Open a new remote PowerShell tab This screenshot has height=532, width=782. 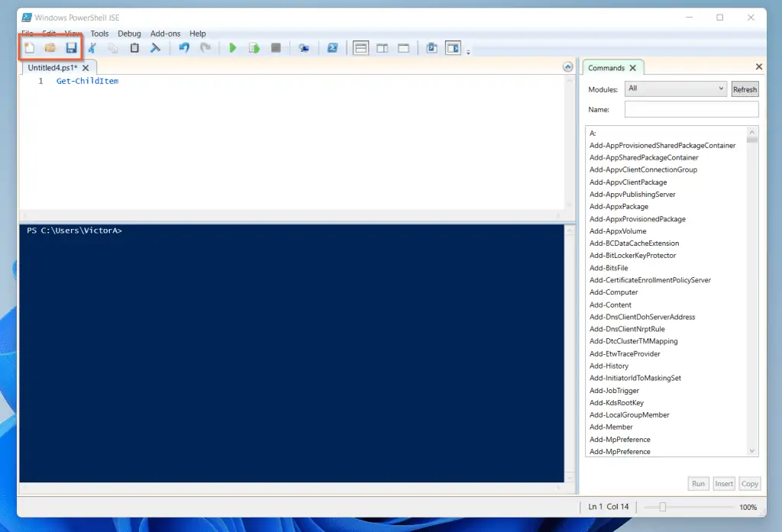(304, 48)
